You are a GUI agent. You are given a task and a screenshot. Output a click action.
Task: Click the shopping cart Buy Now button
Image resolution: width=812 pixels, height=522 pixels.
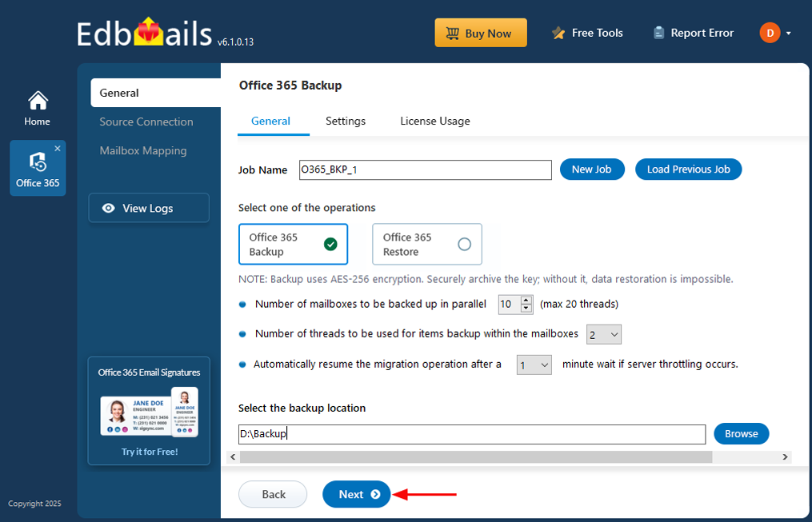point(481,33)
